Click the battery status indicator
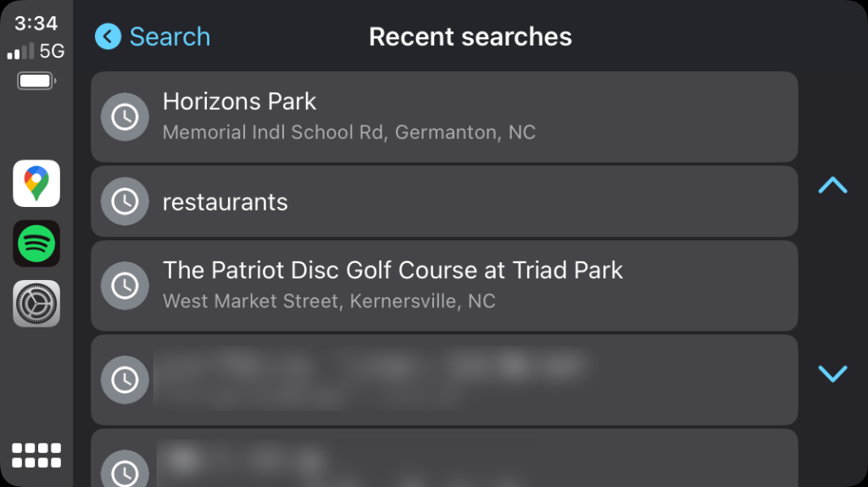 (x=36, y=81)
